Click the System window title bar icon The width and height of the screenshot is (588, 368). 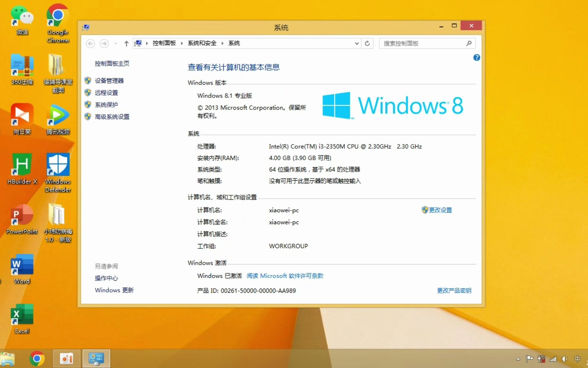point(86,27)
